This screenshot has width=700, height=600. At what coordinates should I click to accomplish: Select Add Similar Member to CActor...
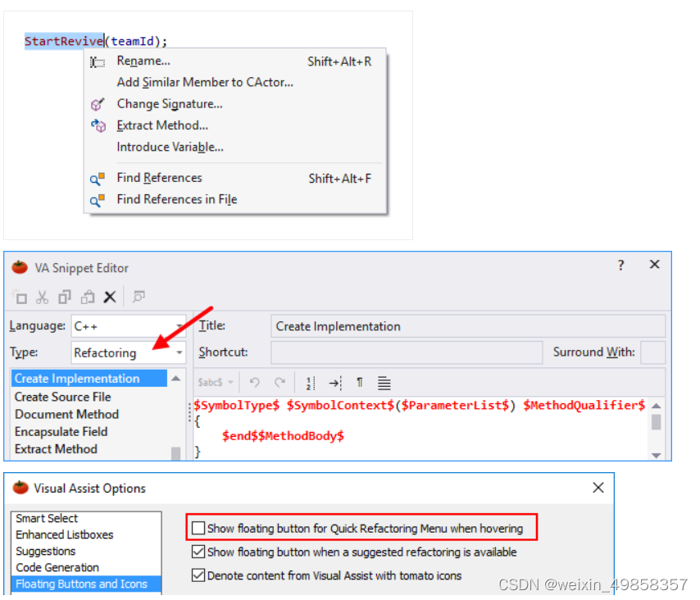(235, 83)
